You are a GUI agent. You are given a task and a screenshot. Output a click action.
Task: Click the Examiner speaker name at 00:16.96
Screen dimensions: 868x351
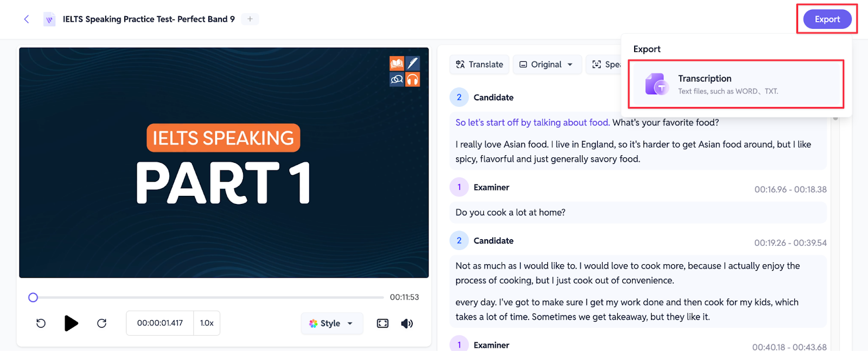492,187
